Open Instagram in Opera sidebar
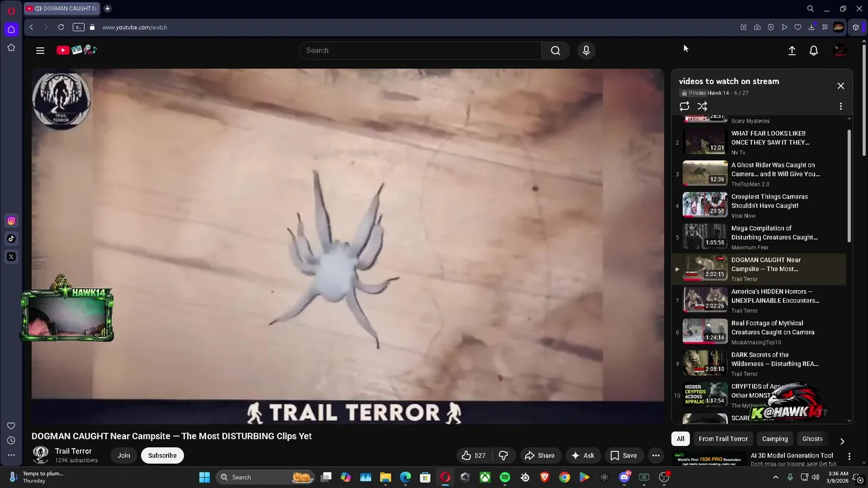Screen dimensions: 868x488 pos(11,220)
